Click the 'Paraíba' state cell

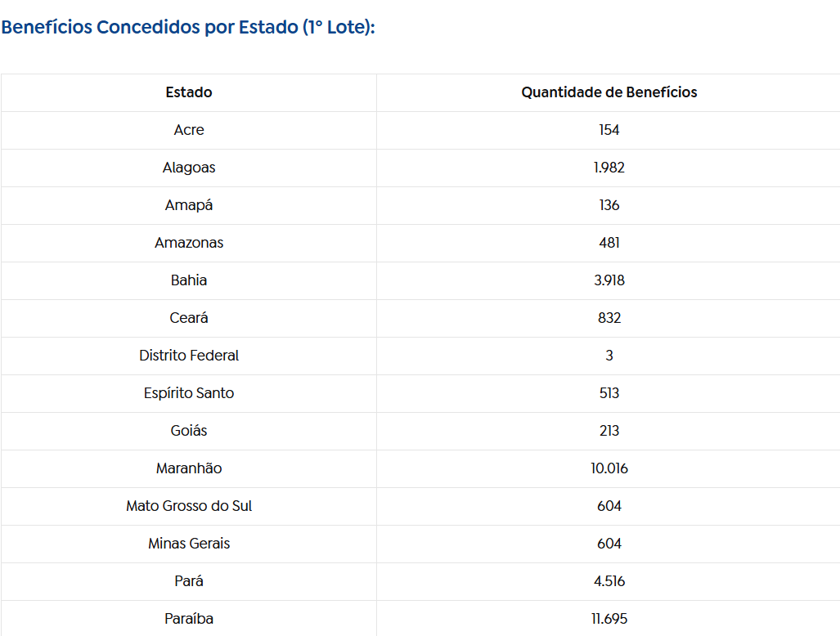(x=189, y=619)
